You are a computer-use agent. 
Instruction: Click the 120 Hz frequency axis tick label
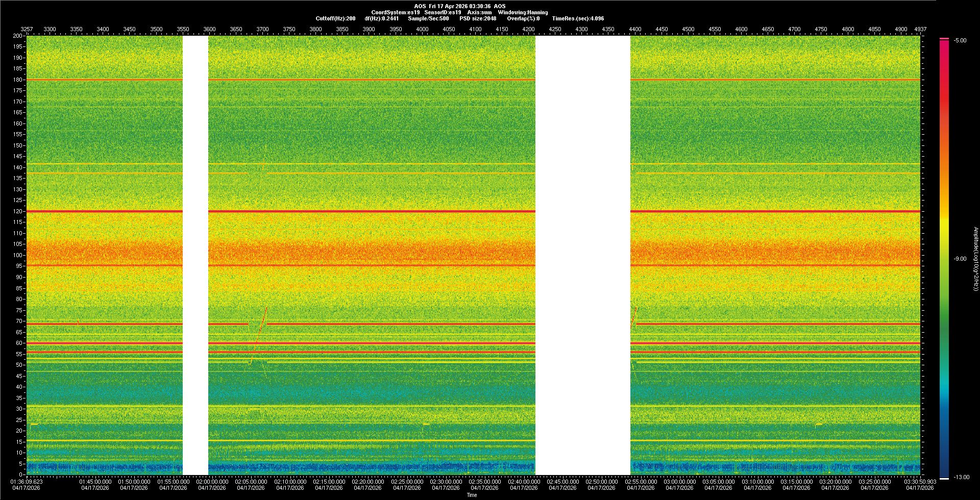coord(18,211)
